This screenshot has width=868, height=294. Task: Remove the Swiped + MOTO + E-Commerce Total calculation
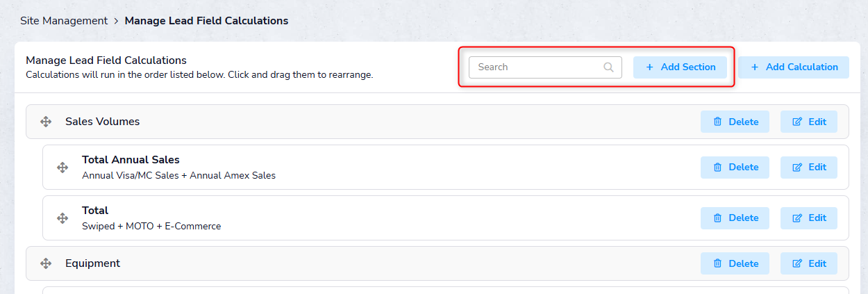click(x=735, y=218)
